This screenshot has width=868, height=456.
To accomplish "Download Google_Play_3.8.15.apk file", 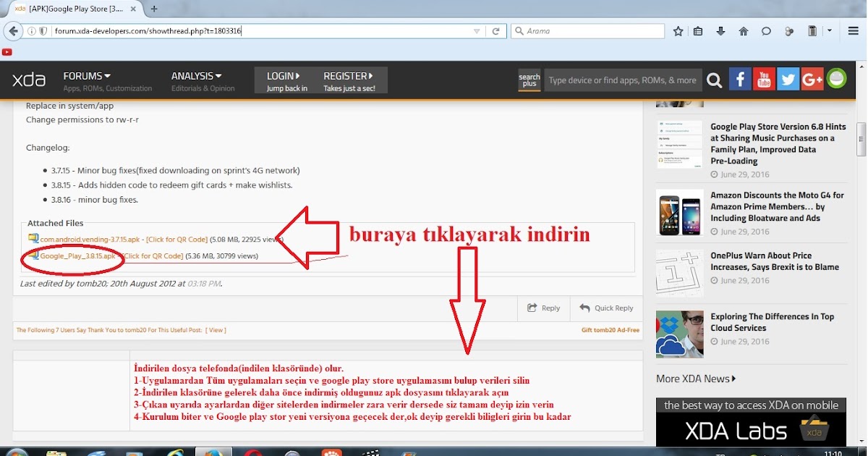I will [x=77, y=256].
